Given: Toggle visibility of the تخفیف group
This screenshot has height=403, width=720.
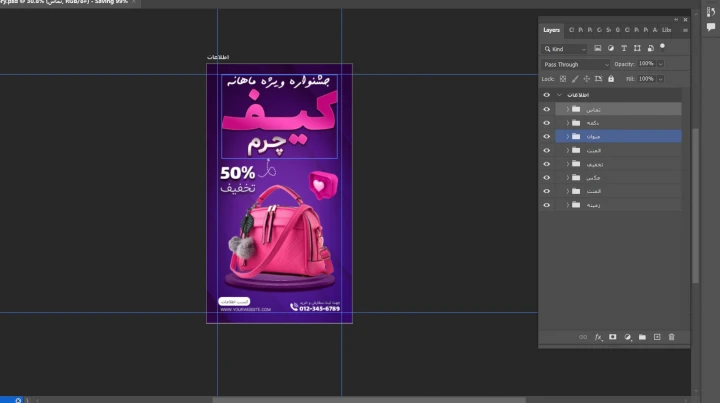Looking at the screenshot, I should click(x=546, y=163).
